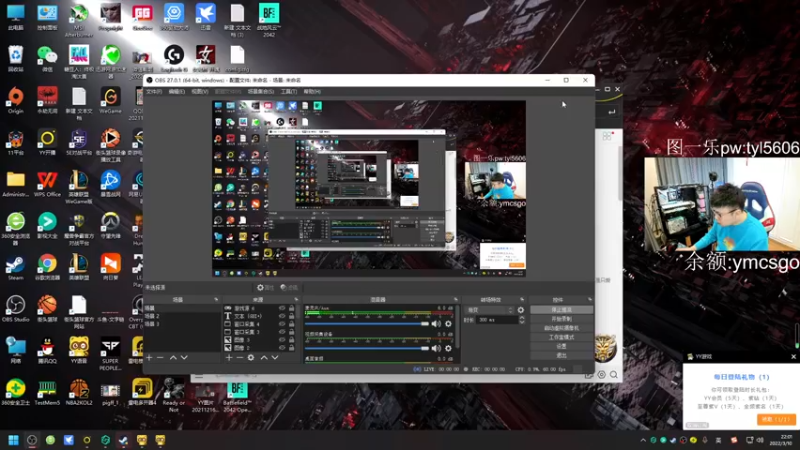Toggle visibility eye for 游戏源 4

click(282, 308)
